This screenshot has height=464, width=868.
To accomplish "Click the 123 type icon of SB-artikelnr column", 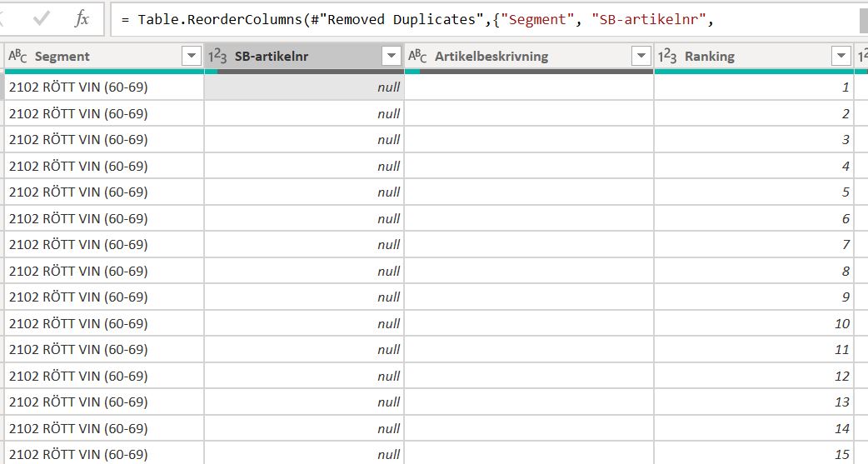I will point(217,56).
